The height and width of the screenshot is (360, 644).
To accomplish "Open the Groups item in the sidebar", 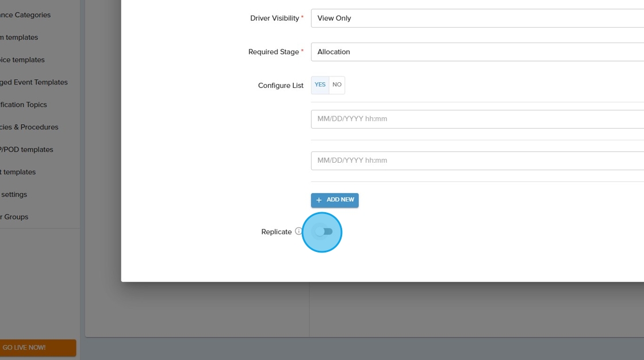I will [14, 217].
